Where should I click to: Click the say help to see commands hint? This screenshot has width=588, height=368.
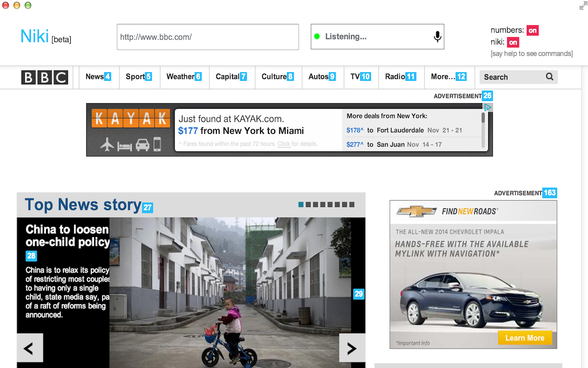tap(531, 54)
